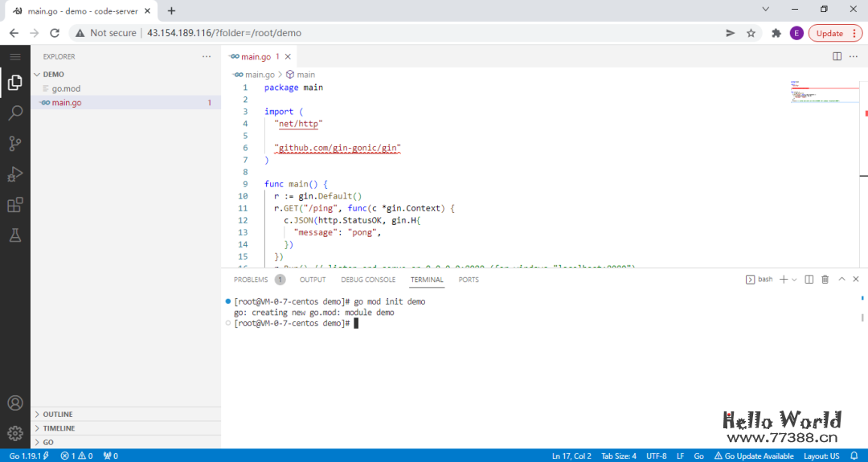The width and height of the screenshot is (868, 462).
Task: Select main.go in explorer tree
Action: coord(126,102)
